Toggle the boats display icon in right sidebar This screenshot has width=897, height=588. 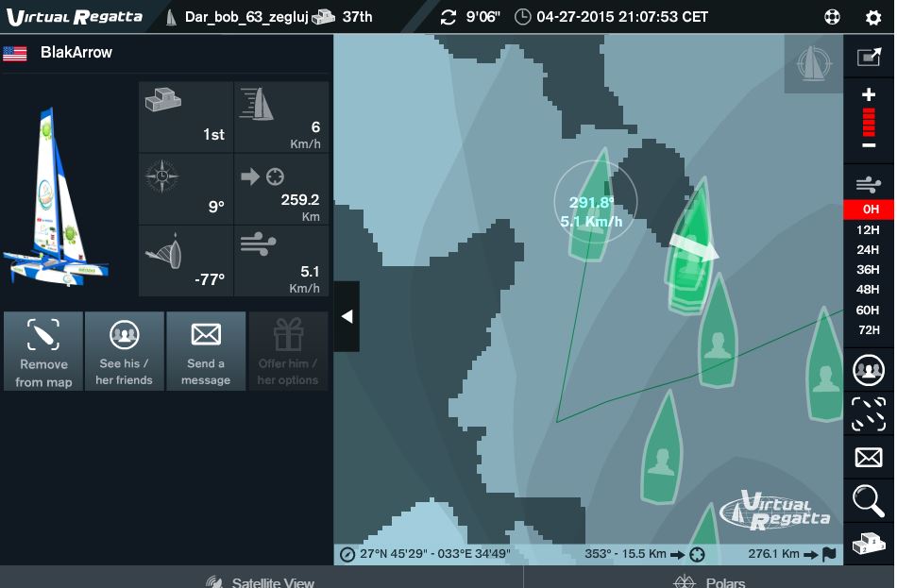point(869,414)
